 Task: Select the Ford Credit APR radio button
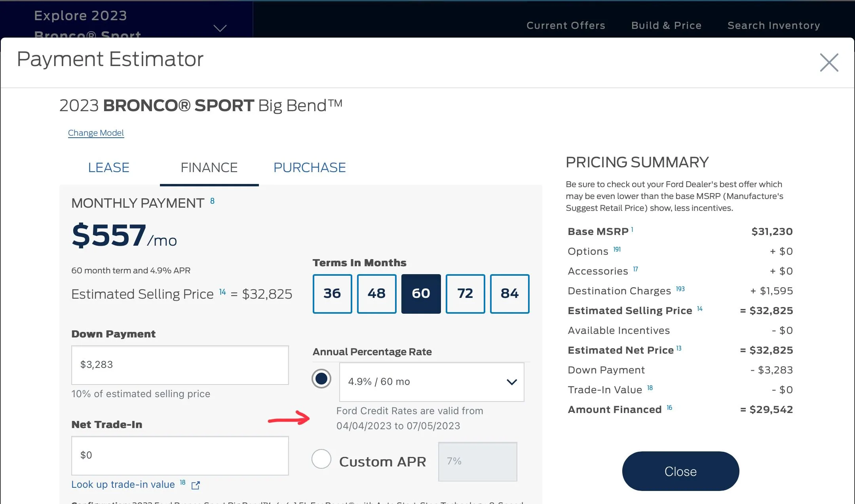coord(321,379)
